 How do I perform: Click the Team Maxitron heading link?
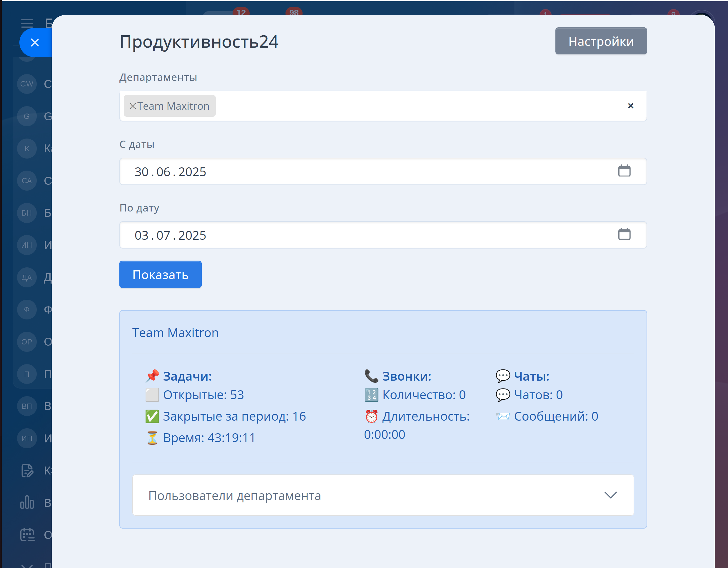click(x=175, y=333)
